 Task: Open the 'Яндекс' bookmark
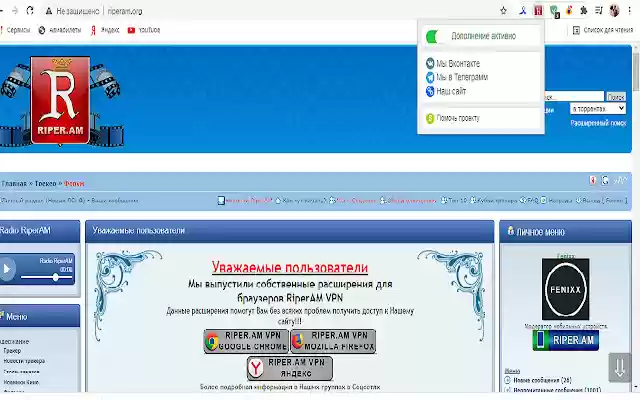[105, 30]
